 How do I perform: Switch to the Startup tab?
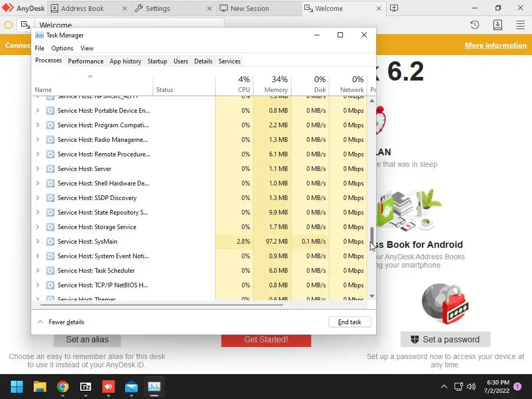pyautogui.click(x=157, y=61)
